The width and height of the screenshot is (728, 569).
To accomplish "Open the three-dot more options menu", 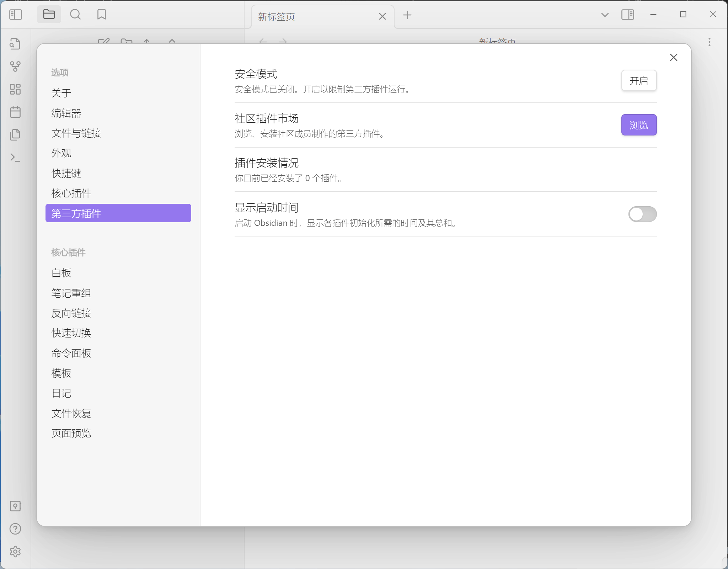I will (709, 42).
